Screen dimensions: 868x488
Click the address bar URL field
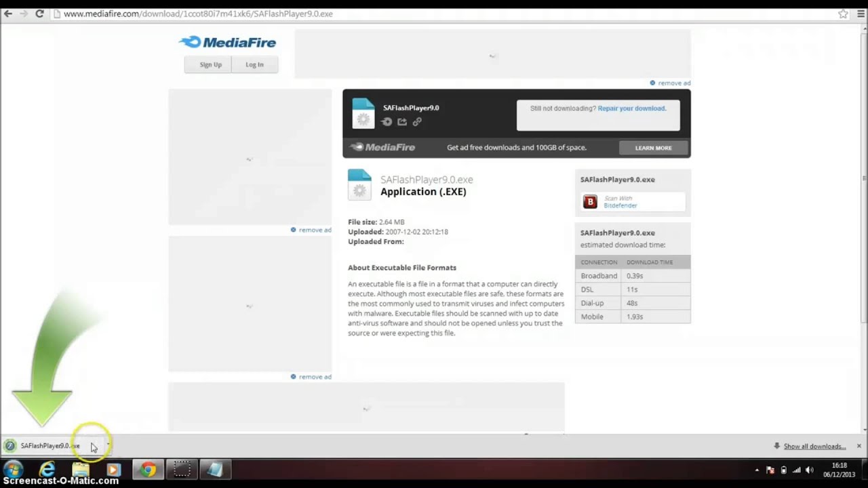click(x=444, y=14)
